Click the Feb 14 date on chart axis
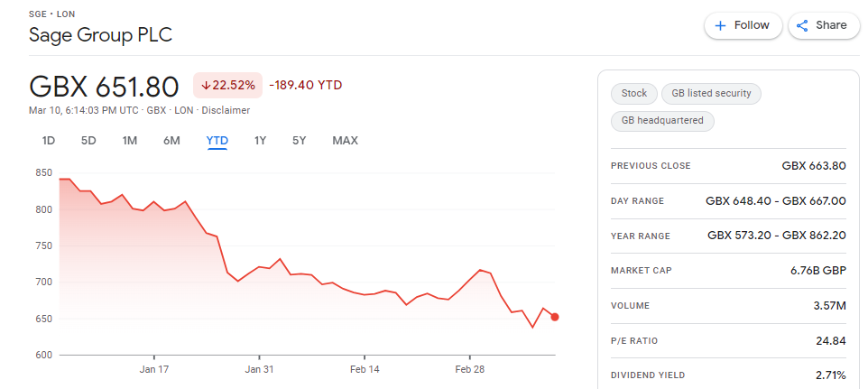The height and width of the screenshot is (389, 868). 365,370
